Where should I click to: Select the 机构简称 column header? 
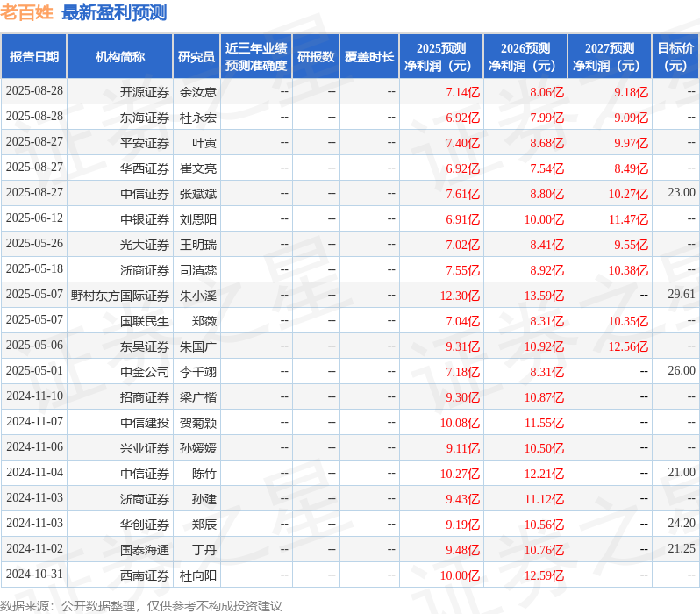(119, 56)
